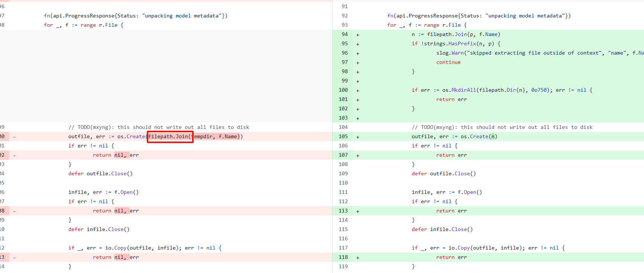Click line number 105 on the added side
The image size is (644, 273).
(343, 136)
